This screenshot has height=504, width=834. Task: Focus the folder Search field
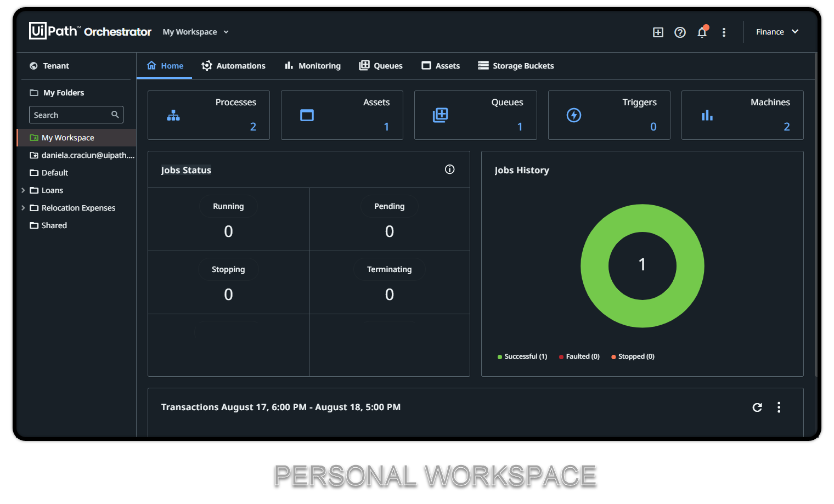click(x=76, y=115)
